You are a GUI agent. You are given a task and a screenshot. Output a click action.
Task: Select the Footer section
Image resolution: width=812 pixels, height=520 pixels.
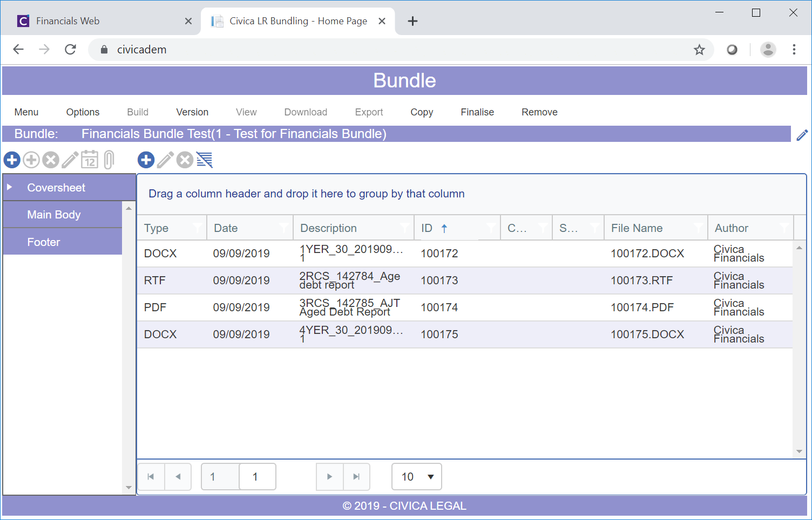tap(63, 242)
